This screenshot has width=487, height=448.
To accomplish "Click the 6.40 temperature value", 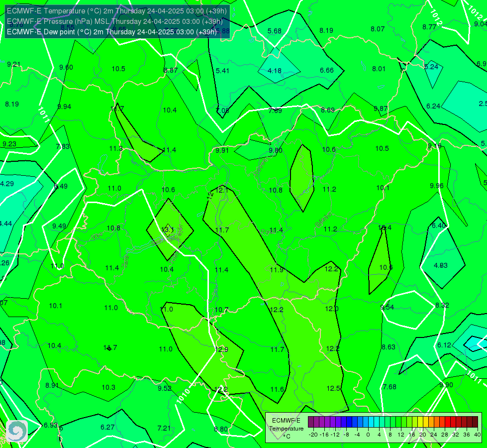I will (439, 225).
